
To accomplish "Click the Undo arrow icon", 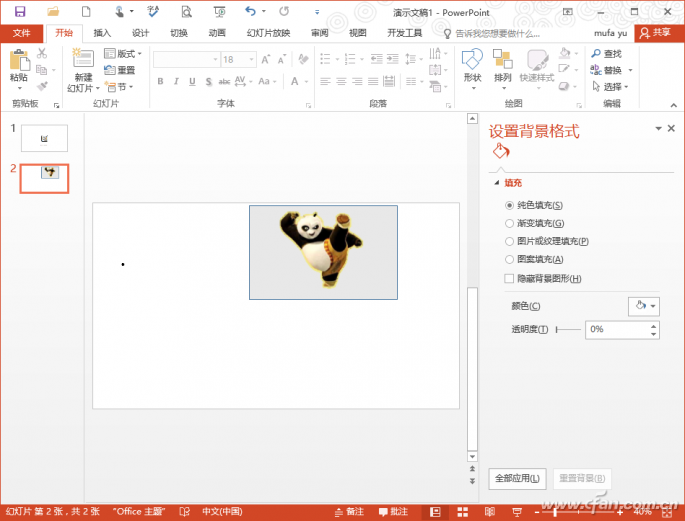I will tap(250, 11).
